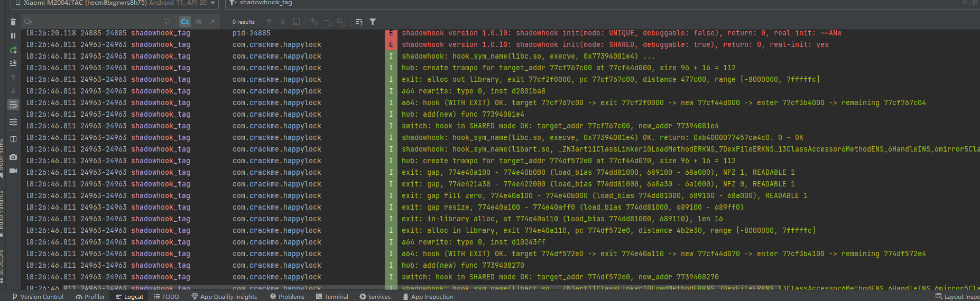Open the Profiler tool window

(90, 296)
